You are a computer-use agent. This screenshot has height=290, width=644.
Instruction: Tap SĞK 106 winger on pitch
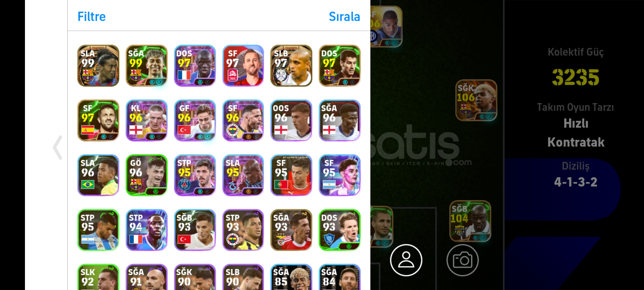[476, 100]
